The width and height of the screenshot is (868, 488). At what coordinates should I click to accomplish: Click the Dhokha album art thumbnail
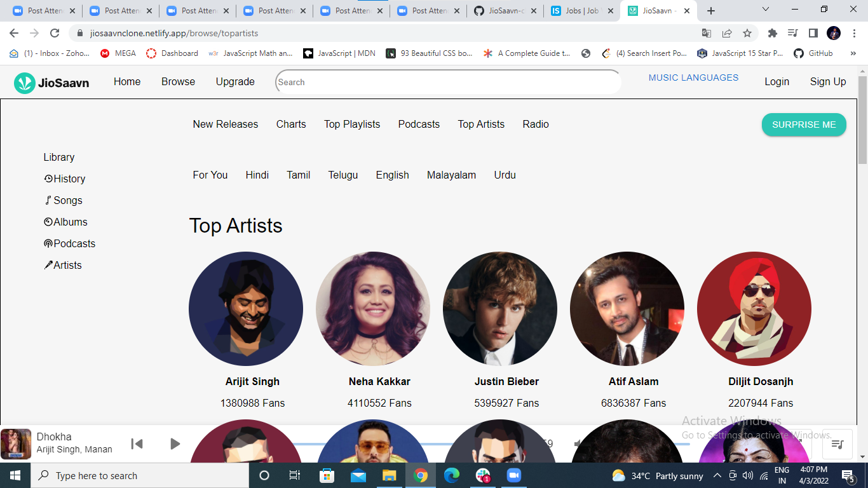click(16, 444)
